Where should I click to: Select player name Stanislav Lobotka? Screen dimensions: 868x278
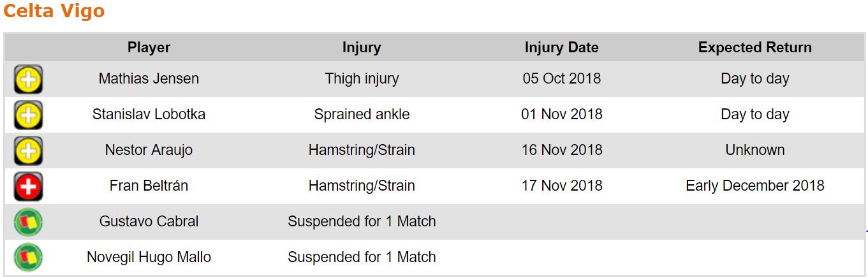pyautogui.click(x=149, y=114)
